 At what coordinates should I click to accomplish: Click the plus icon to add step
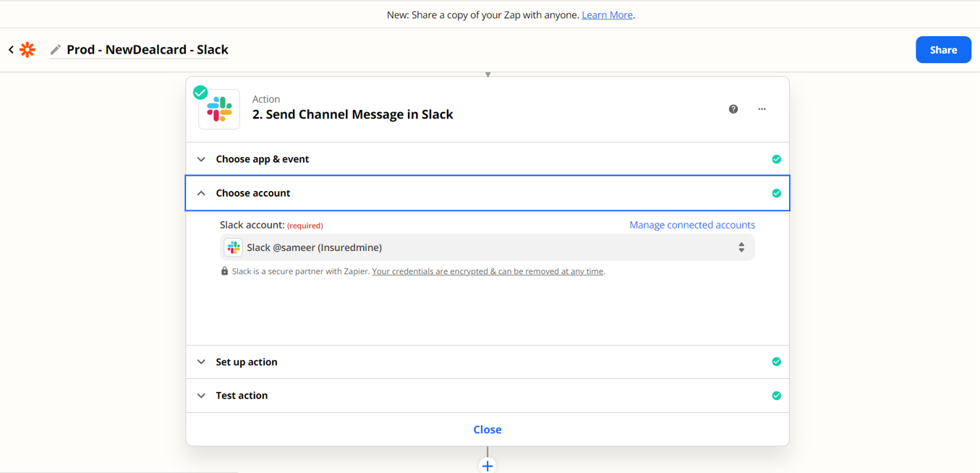click(x=487, y=466)
